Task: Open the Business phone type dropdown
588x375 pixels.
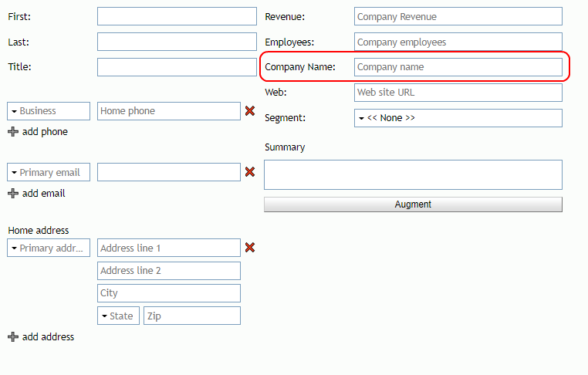Action: point(49,111)
